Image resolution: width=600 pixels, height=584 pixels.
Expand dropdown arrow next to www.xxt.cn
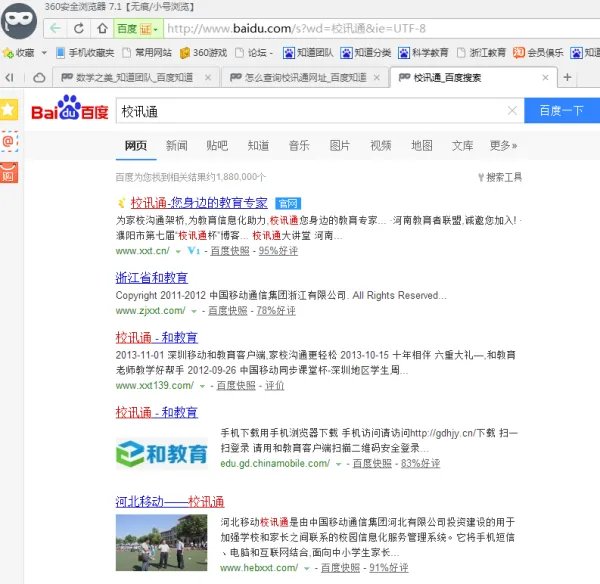click(x=178, y=251)
